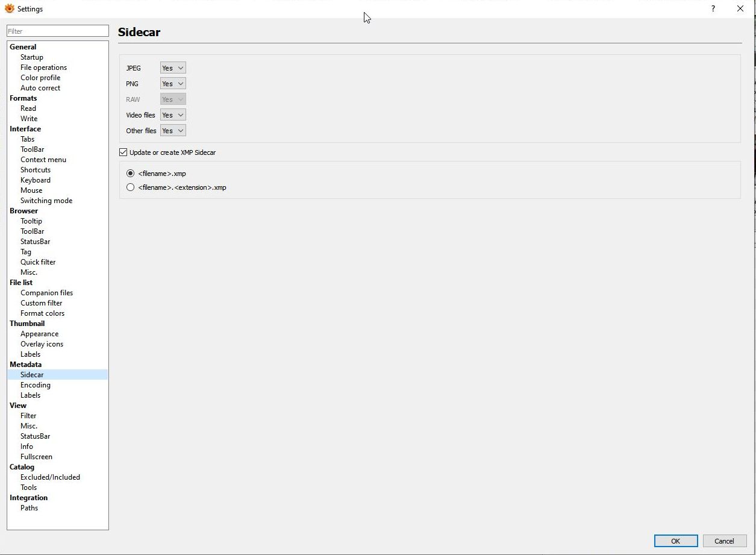
Task: Open the PNG sidecar dropdown
Action: [x=173, y=84]
